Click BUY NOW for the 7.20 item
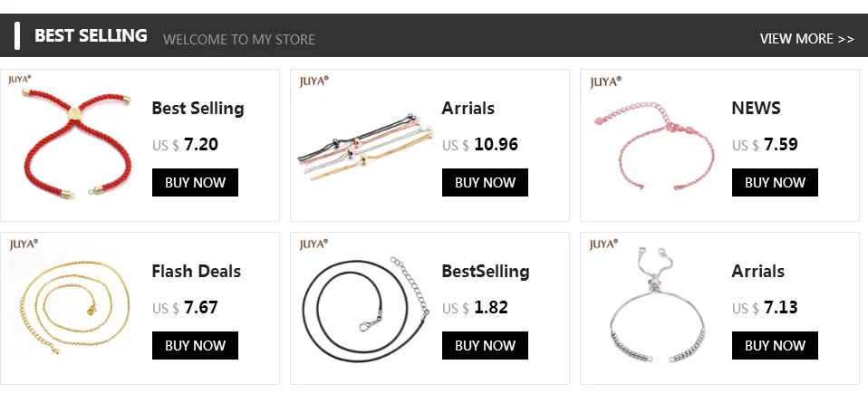This screenshot has width=868, height=403. [195, 182]
